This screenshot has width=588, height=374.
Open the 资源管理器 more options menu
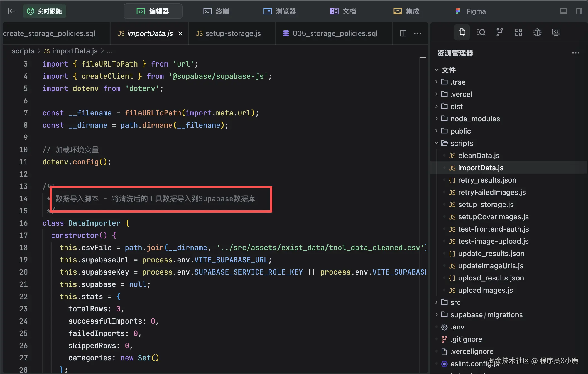575,53
